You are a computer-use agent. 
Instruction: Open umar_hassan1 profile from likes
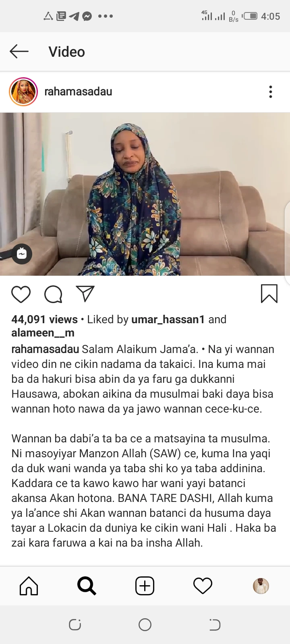(x=168, y=320)
